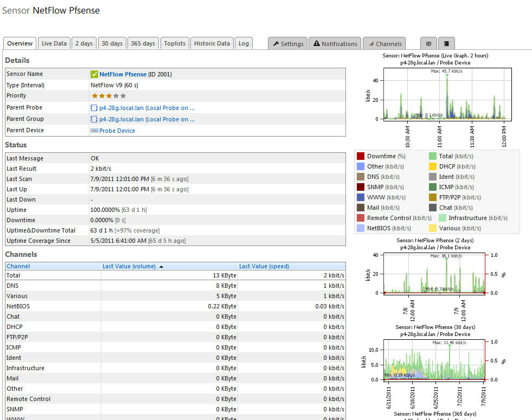Open the Historic Data tab
This screenshot has height=420, width=532.
[x=212, y=43]
